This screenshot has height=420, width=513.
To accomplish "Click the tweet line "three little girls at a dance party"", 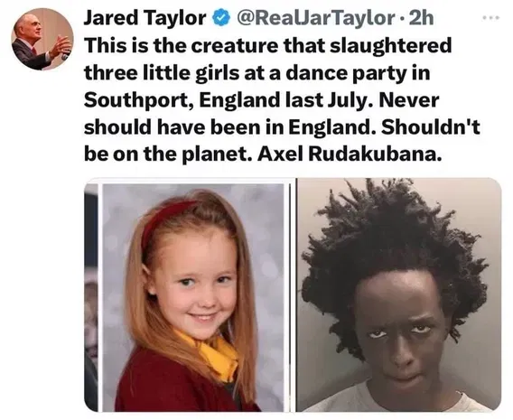I will tap(256, 73).
